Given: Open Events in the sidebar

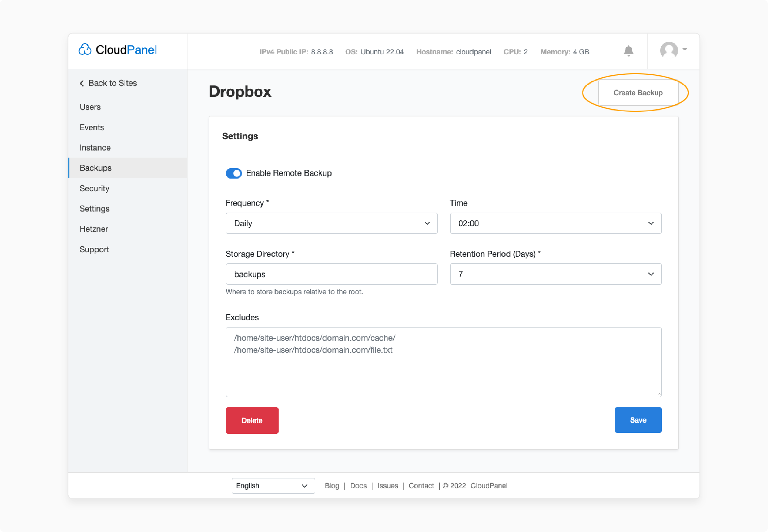Looking at the screenshot, I should tap(92, 127).
